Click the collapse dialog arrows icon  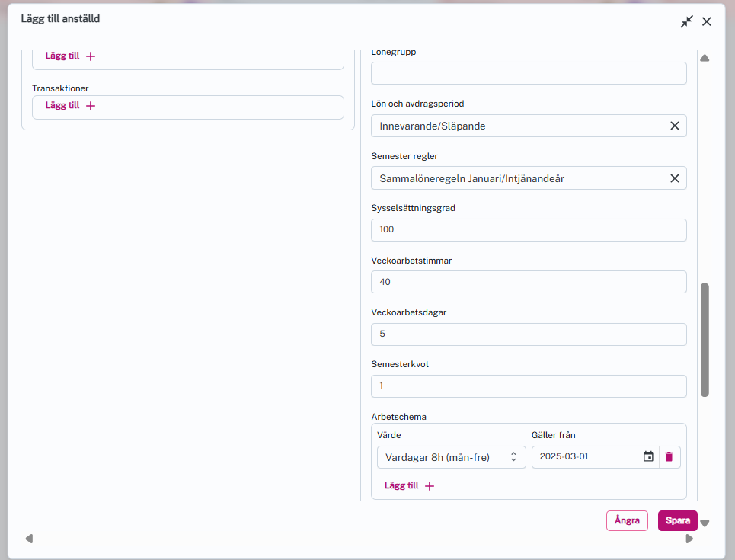686,21
